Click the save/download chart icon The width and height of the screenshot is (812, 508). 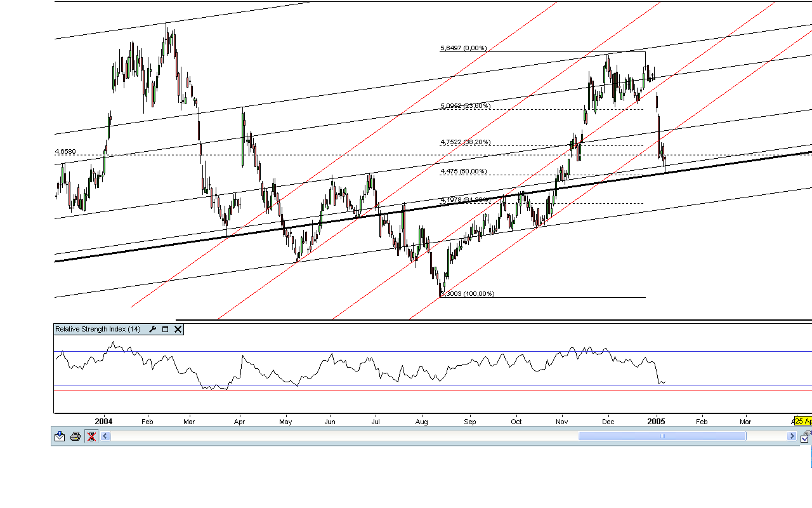tap(60, 436)
